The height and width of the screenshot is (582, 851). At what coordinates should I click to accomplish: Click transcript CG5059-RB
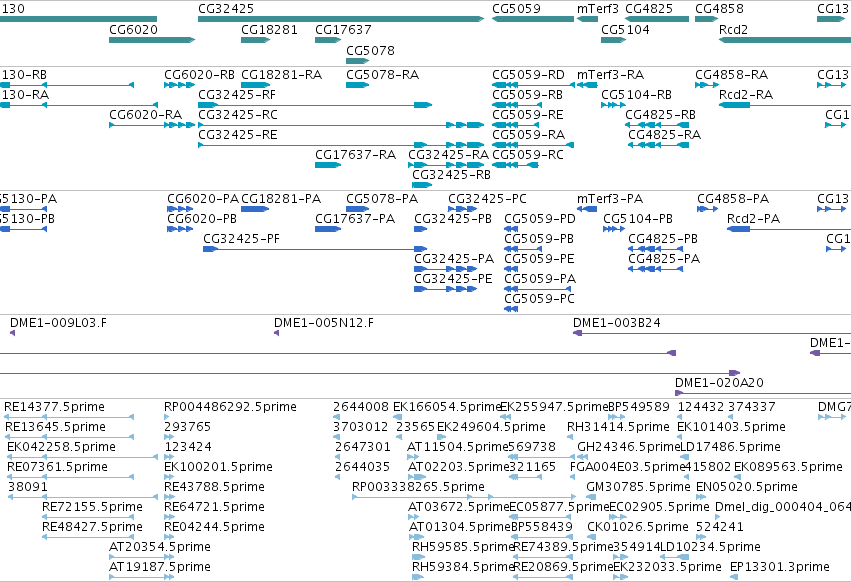coord(528,95)
